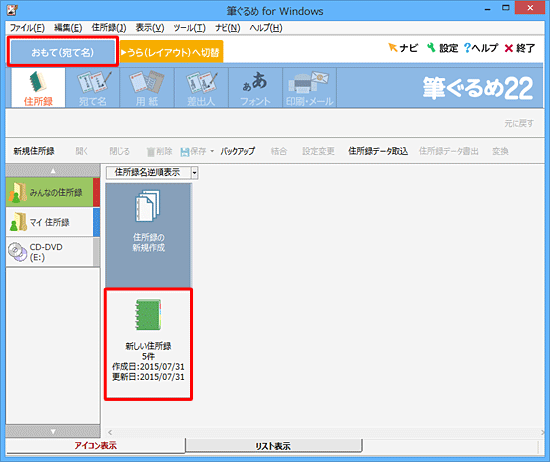This screenshot has width=550, height=462.
Task: Select the 宛て名 addressee toolbar icon
Action: (93, 88)
